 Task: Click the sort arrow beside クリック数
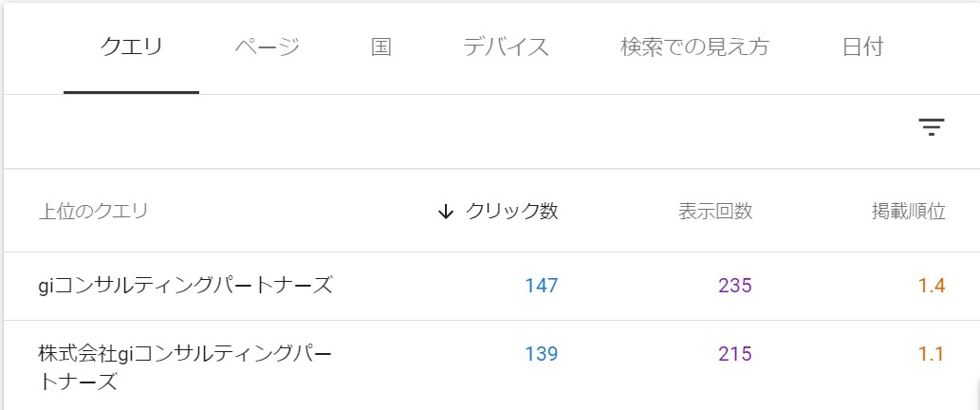pyautogui.click(x=445, y=212)
